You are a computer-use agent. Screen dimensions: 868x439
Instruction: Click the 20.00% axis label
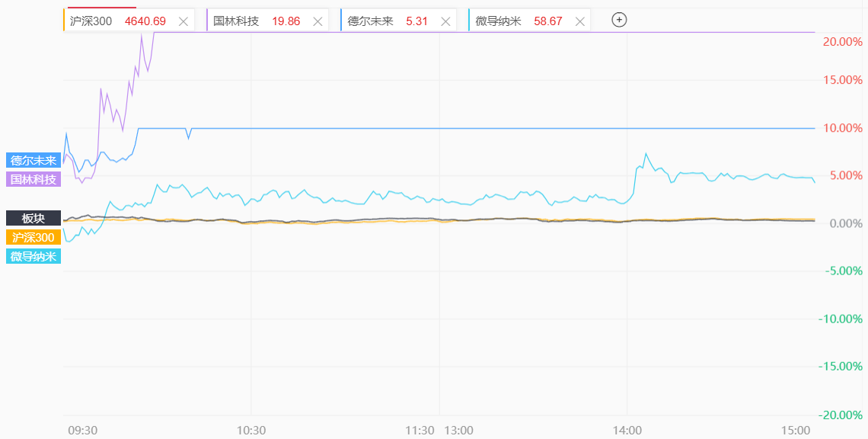click(x=842, y=41)
